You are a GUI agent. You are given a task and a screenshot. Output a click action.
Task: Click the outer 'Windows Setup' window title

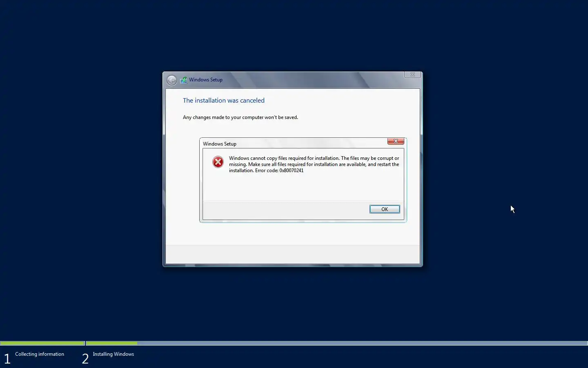(x=206, y=80)
